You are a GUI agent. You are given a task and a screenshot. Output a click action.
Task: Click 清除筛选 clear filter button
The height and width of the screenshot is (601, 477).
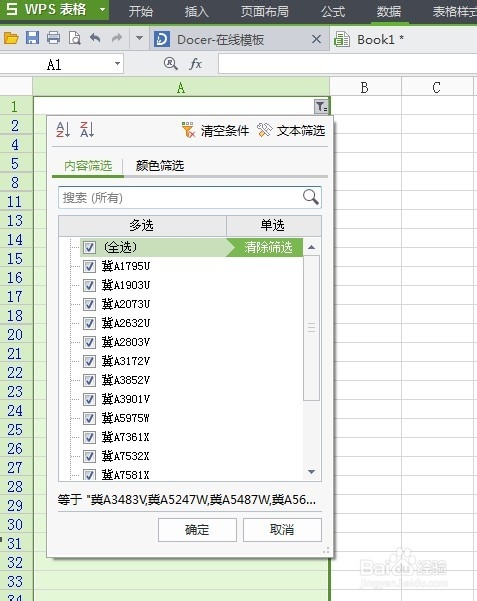(268, 247)
